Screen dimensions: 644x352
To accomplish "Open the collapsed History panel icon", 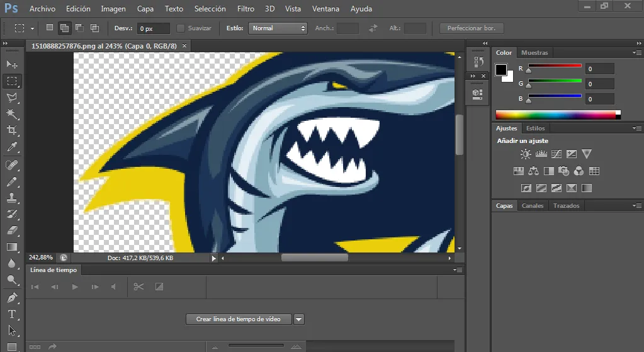I will pos(478,62).
